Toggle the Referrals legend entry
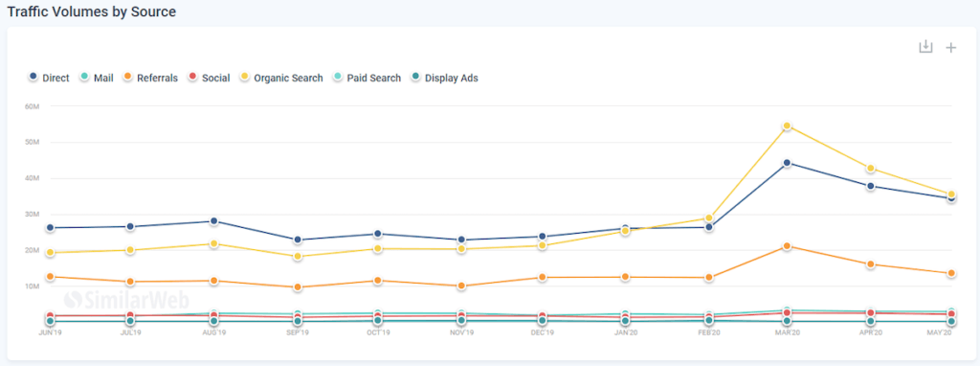 coord(150,78)
